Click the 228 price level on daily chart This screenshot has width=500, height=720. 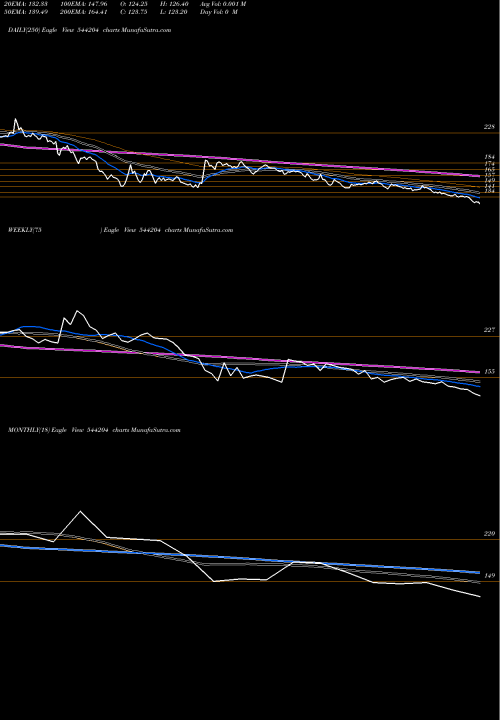pos(489,127)
